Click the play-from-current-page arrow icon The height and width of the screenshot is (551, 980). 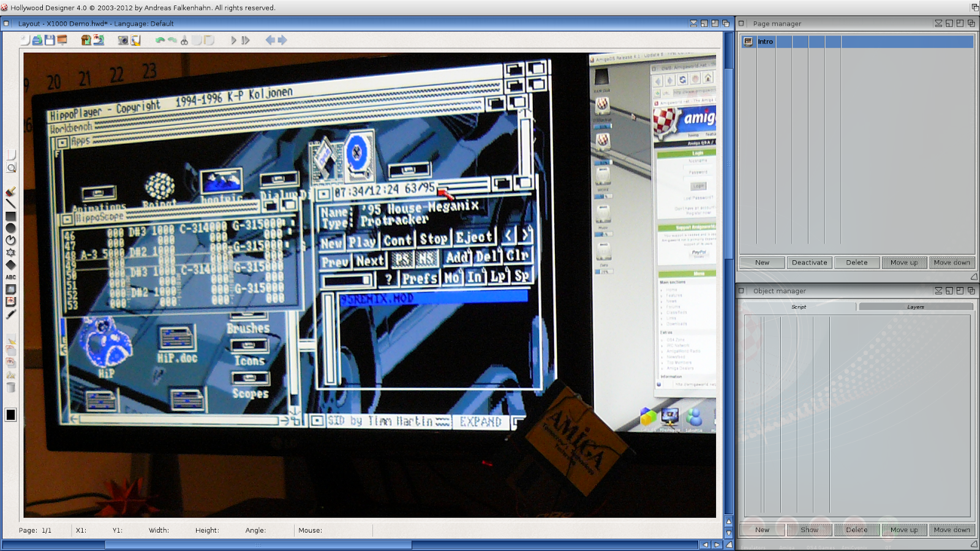point(246,40)
